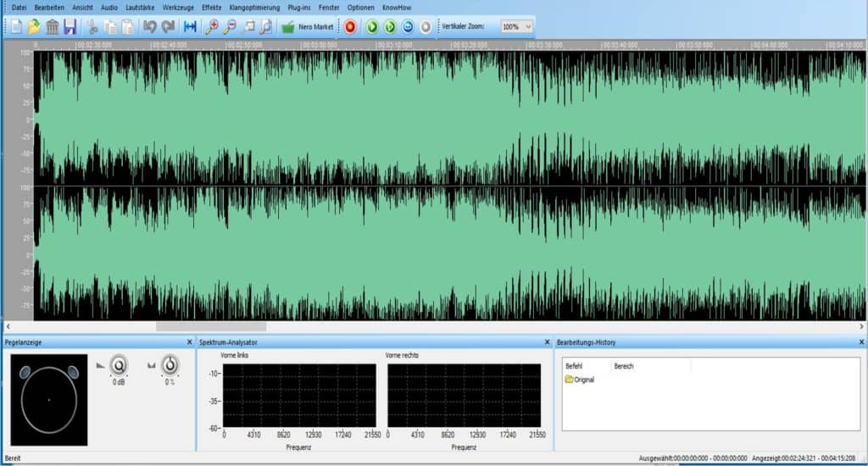Click the zoom out magnifier icon
868x466 pixels.
coord(230,27)
